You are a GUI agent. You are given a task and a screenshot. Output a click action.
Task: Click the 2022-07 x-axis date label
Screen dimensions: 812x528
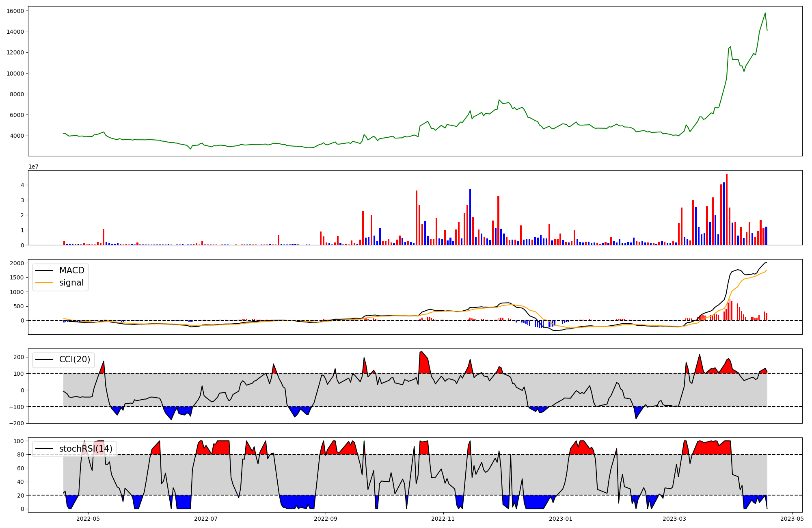click(206, 519)
